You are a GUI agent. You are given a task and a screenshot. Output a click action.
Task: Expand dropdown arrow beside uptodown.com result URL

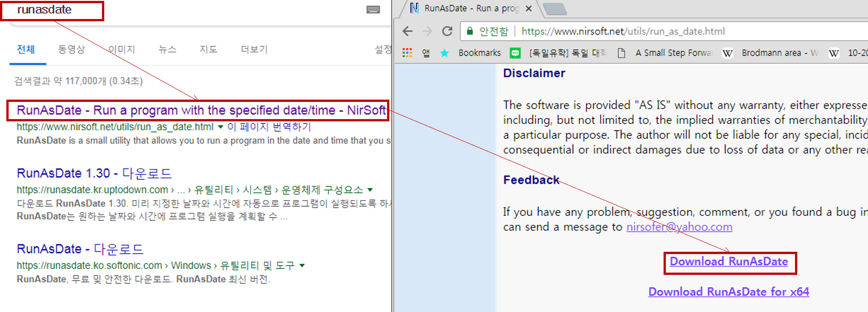click(x=370, y=190)
